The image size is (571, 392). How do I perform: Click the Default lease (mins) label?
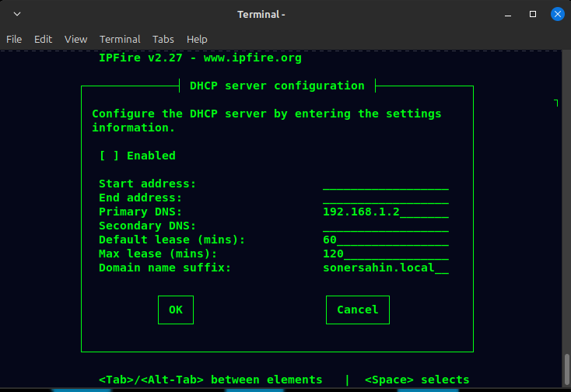coord(172,240)
